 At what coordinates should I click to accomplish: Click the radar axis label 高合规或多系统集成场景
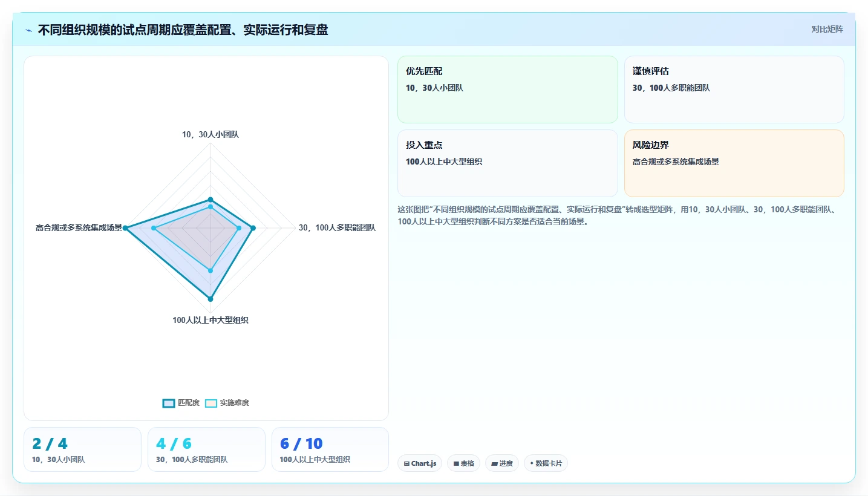coord(79,228)
